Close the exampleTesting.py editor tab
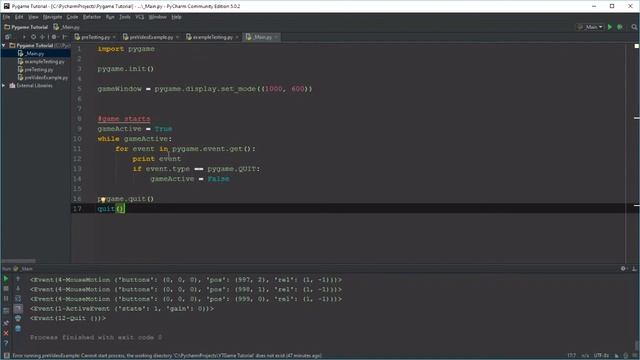The width and height of the screenshot is (640, 360). point(237,37)
